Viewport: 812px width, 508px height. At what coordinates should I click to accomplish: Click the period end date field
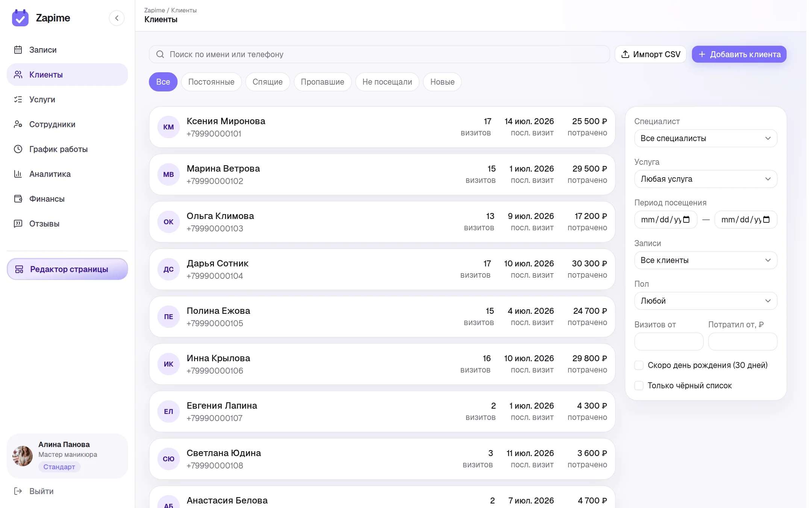tap(746, 219)
